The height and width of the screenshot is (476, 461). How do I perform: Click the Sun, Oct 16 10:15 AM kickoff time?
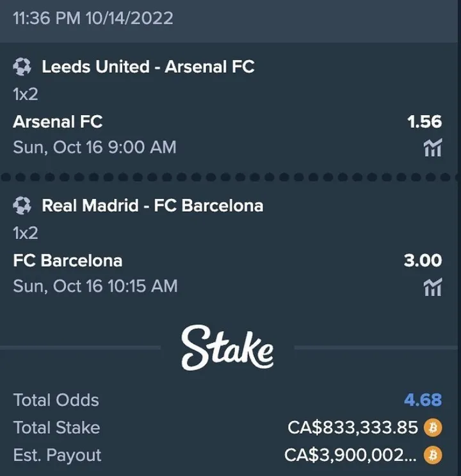click(95, 285)
